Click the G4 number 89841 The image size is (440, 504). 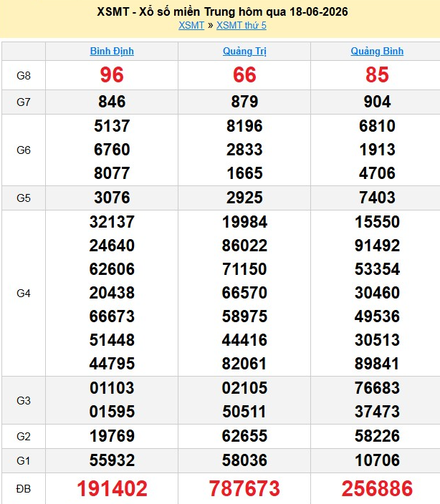tap(377, 364)
